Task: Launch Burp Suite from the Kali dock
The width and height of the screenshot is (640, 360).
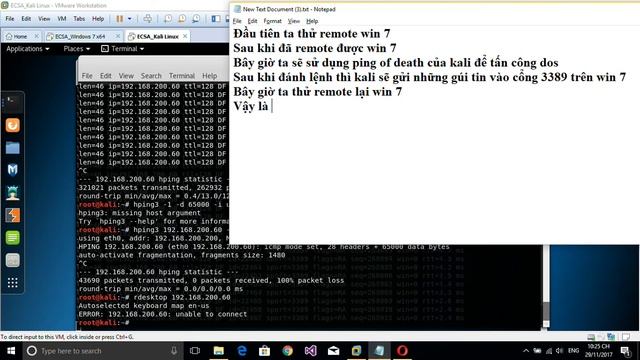Action: coord(12,215)
